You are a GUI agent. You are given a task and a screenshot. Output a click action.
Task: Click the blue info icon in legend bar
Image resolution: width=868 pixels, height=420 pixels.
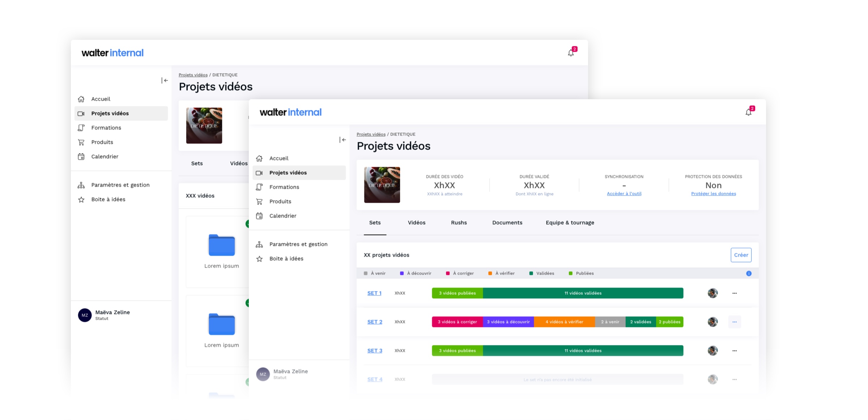(749, 273)
